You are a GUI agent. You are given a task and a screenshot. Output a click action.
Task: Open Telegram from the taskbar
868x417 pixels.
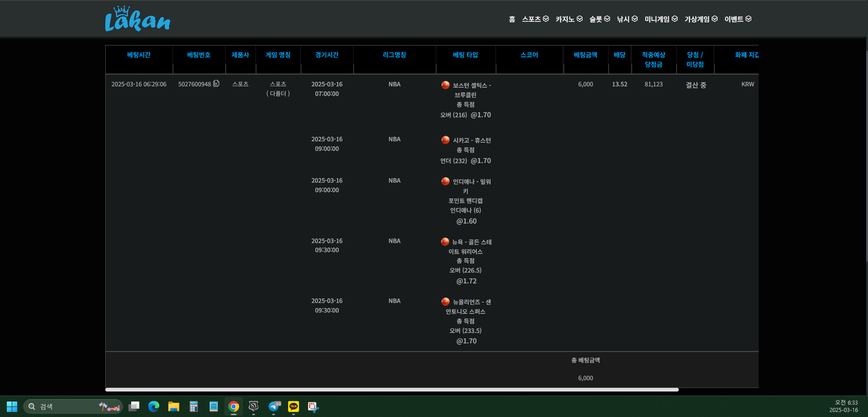point(274,406)
